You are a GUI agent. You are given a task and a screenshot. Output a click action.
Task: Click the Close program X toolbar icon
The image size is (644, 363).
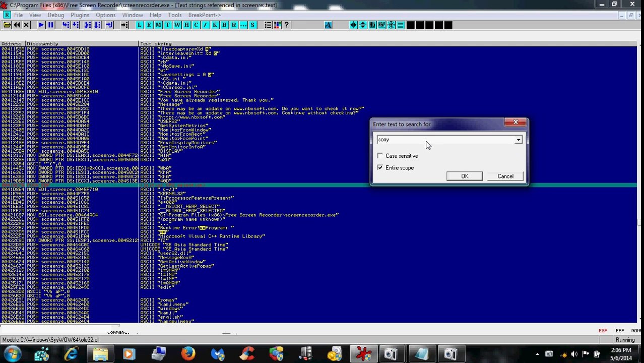coord(26,25)
